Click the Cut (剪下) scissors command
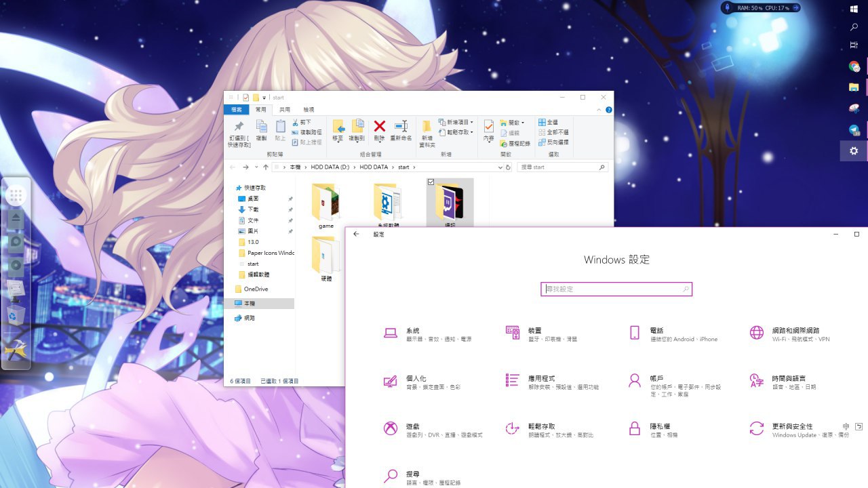Image resolution: width=868 pixels, height=488 pixels. [302, 123]
